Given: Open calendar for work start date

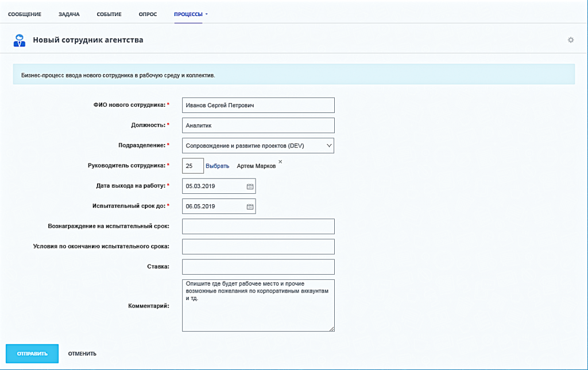Looking at the screenshot, I should click(250, 186).
